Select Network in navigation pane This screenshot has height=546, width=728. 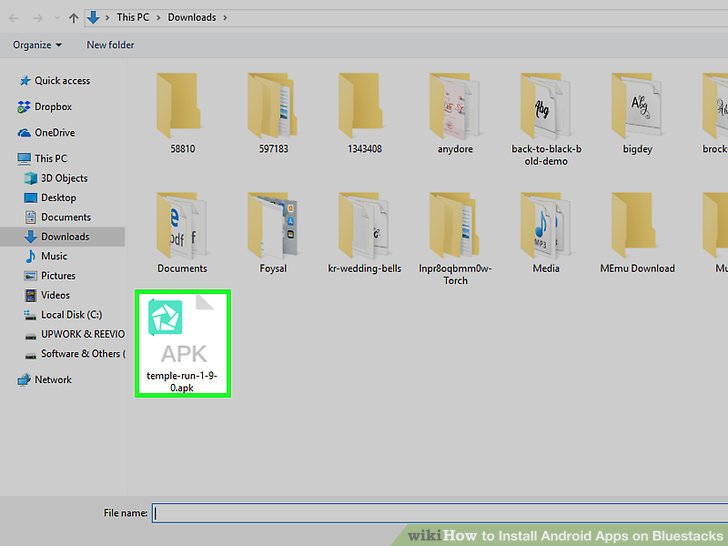[53, 380]
